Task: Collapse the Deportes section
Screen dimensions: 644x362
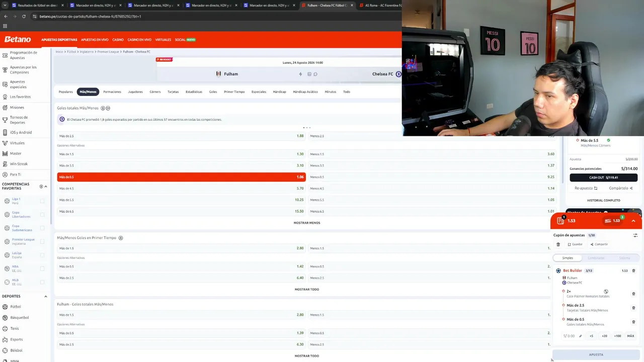Action: pos(46,296)
